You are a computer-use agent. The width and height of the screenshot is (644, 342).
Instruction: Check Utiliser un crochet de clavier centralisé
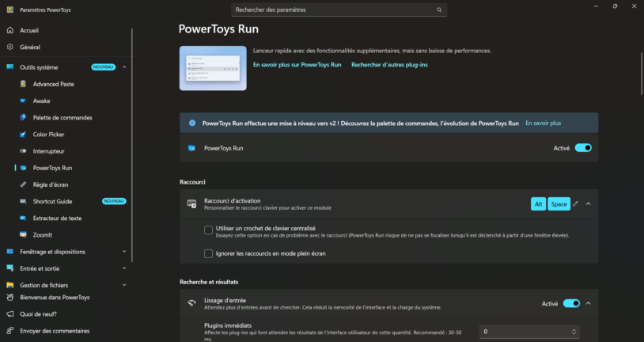pos(208,230)
